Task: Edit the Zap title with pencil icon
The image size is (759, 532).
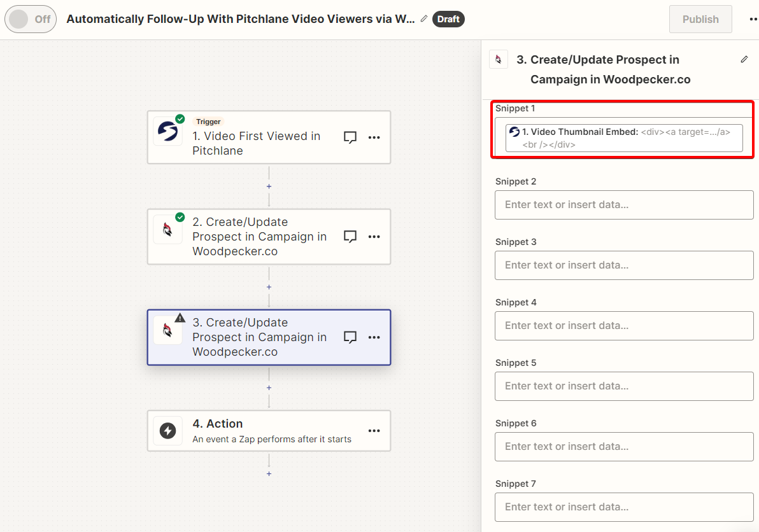Action: pos(424,19)
